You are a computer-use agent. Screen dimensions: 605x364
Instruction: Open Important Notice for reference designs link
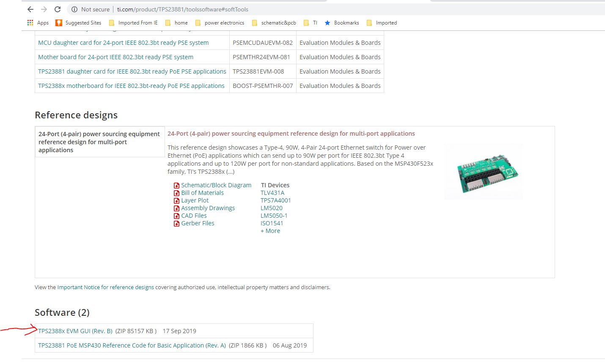tap(106, 287)
